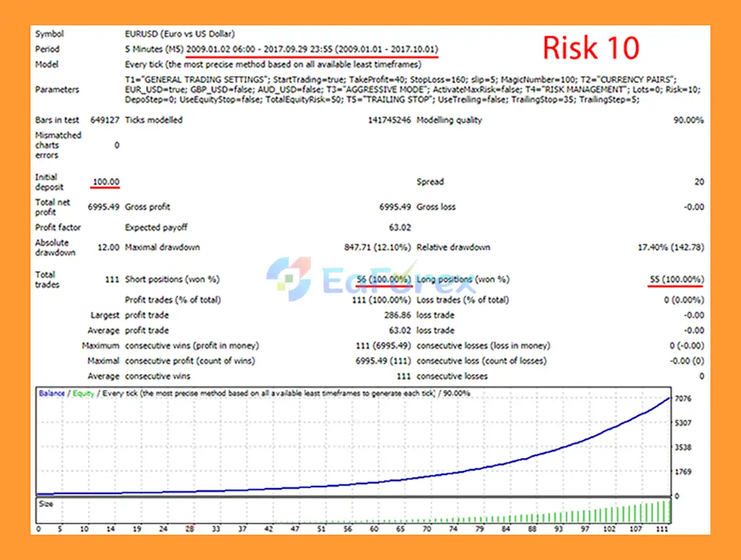This screenshot has width=741, height=560.
Task: Click the modelling quality value 90.00%
Action: (688, 120)
